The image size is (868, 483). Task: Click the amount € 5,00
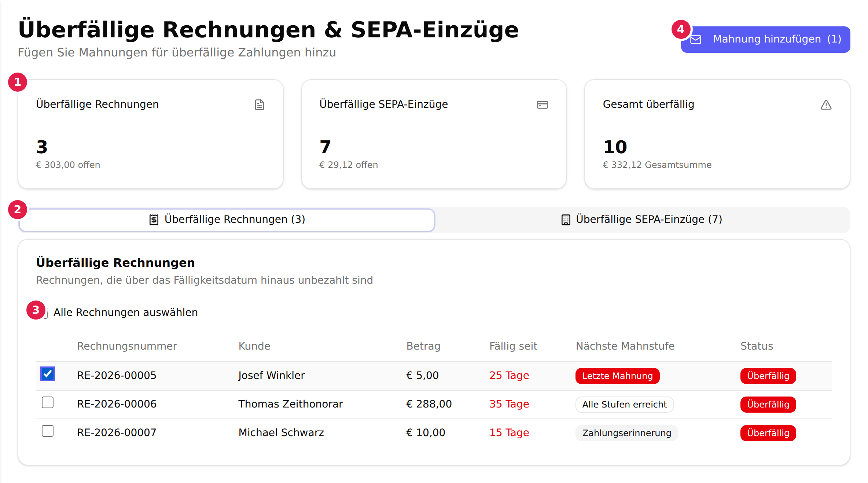click(422, 375)
